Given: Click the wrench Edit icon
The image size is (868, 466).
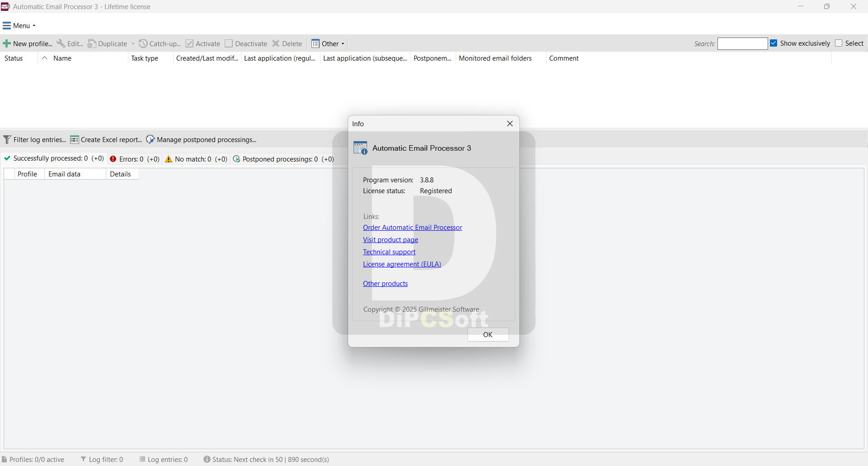Looking at the screenshot, I should pyautogui.click(x=61, y=43).
